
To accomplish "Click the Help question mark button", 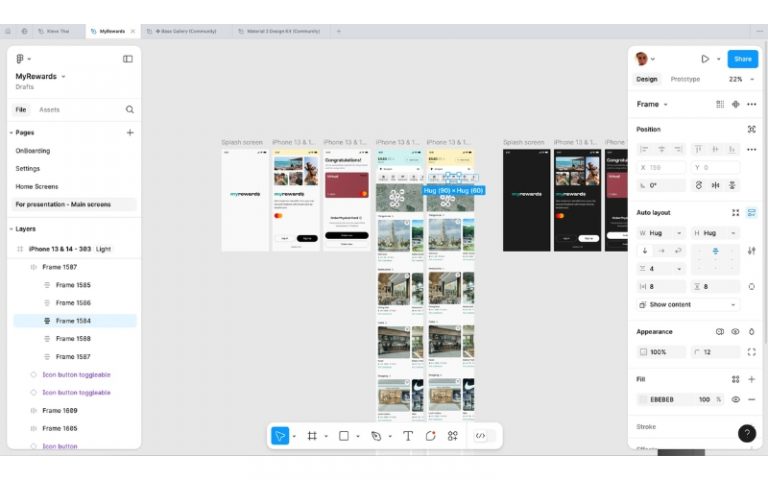I will click(x=746, y=433).
